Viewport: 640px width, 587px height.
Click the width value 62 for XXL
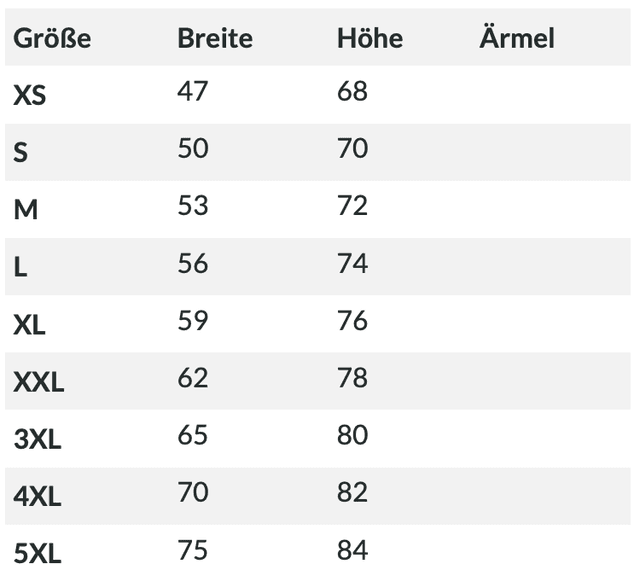click(x=193, y=377)
